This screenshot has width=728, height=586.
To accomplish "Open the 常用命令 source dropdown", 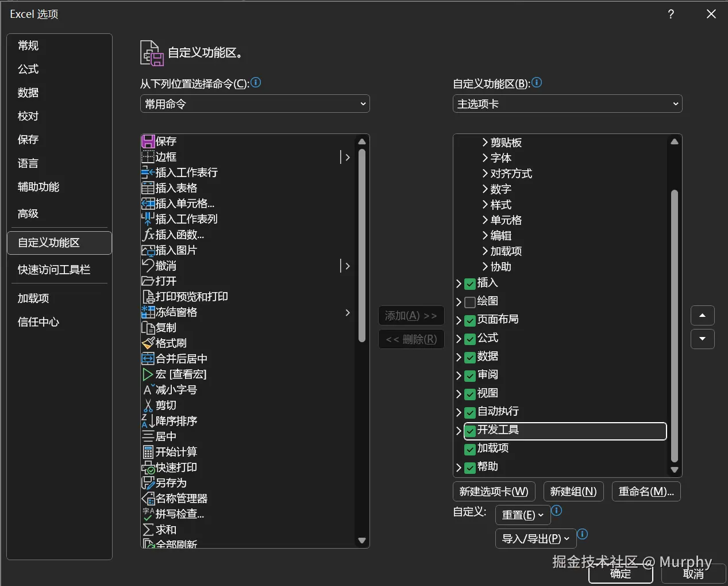I will [x=255, y=104].
